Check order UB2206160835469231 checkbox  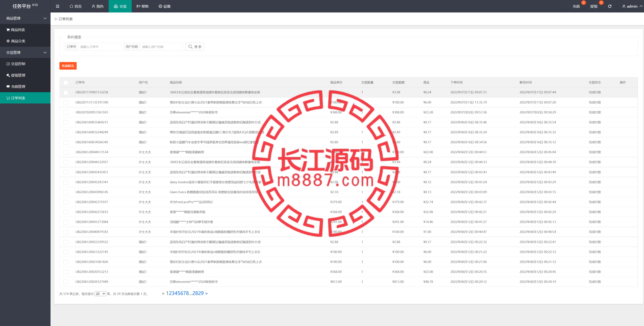66,122
